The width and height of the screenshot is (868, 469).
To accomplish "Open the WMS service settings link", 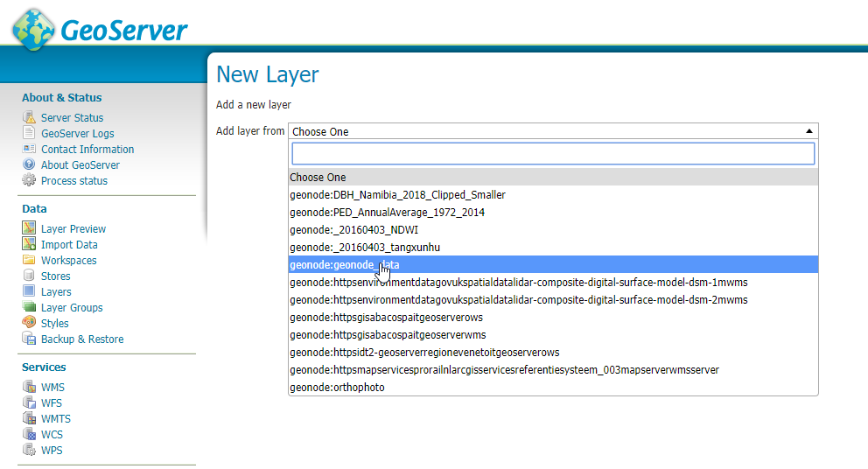I will pos(52,387).
